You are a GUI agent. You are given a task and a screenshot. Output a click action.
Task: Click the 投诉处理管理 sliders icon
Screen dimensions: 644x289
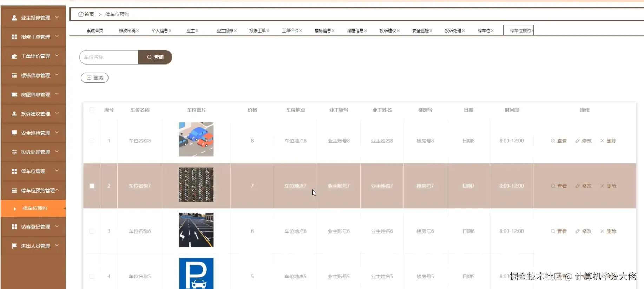pyautogui.click(x=14, y=152)
